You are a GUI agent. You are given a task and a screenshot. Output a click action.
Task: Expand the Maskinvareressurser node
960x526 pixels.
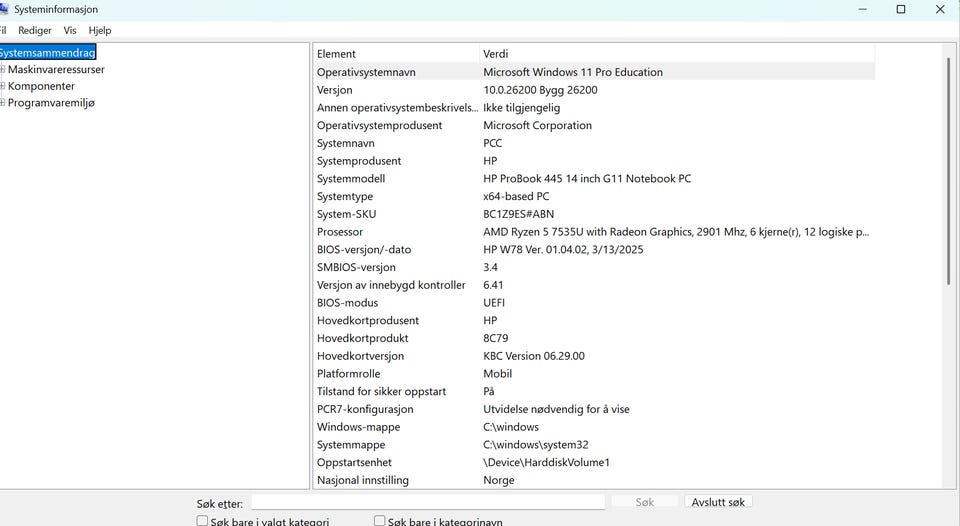coord(2,69)
